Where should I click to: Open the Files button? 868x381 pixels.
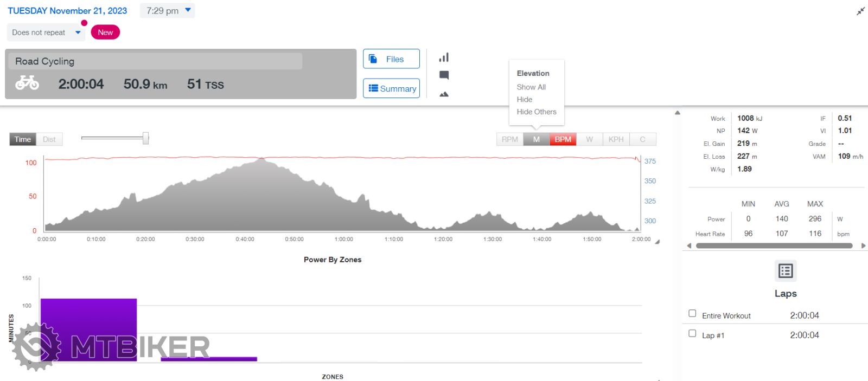tap(391, 59)
